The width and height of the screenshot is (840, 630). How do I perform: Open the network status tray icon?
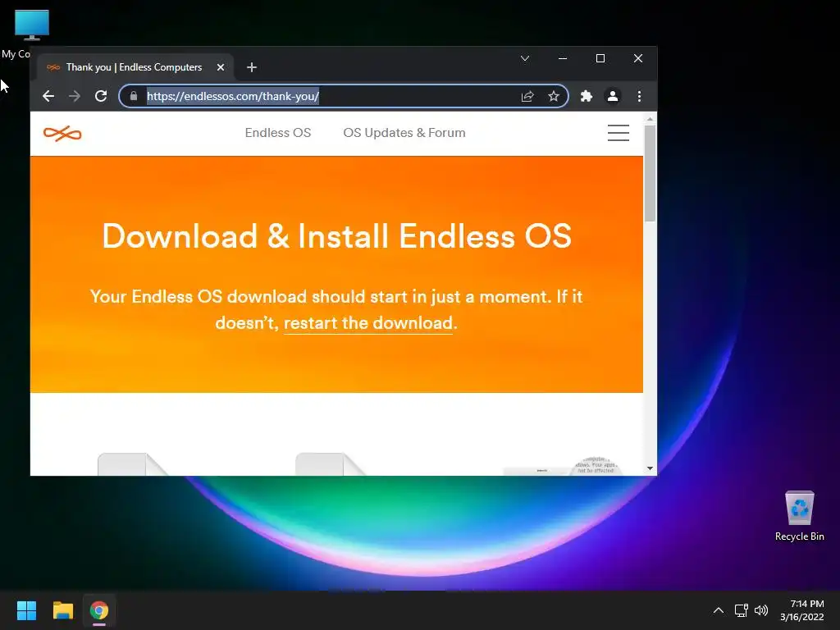click(x=741, y=610)
